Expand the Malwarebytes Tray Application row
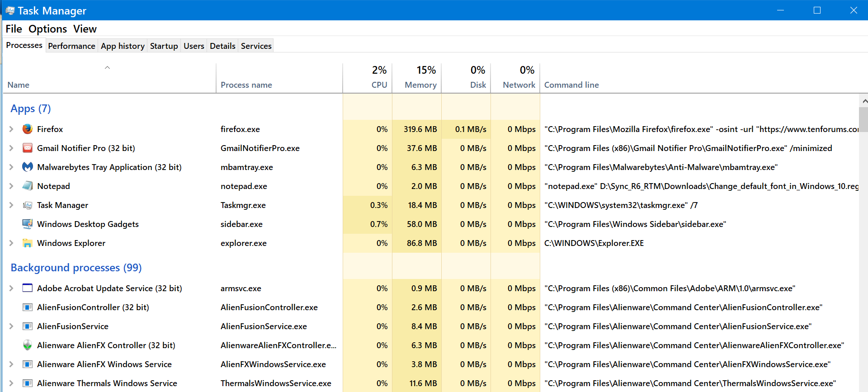Image resolution: width=868 pixels, height=392 pixels. tap(11, 167)
